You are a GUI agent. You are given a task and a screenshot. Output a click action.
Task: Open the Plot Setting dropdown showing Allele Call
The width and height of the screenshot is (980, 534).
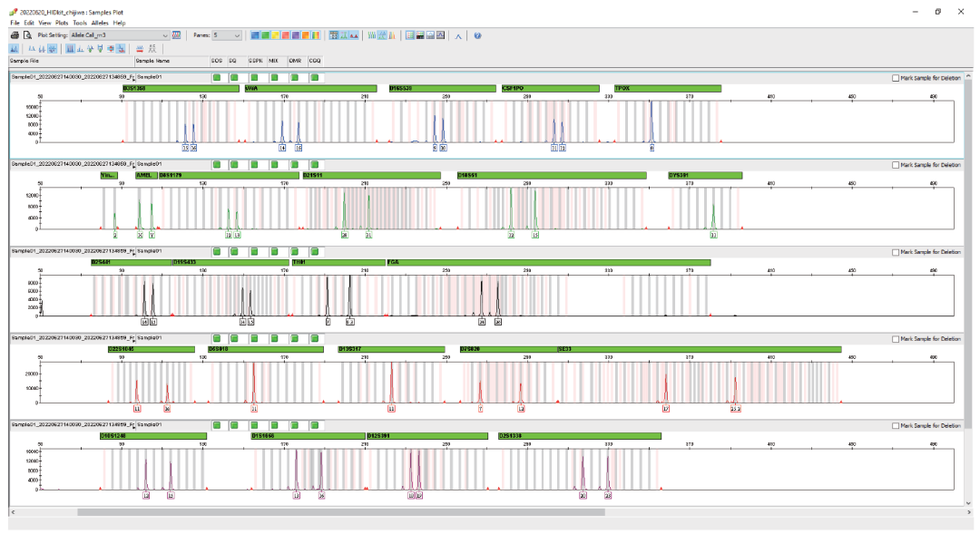[120, 35]
